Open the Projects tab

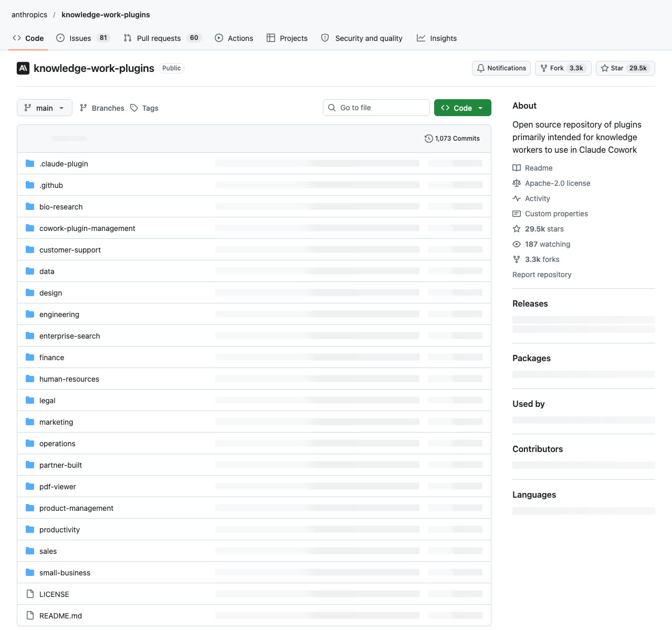287,38
